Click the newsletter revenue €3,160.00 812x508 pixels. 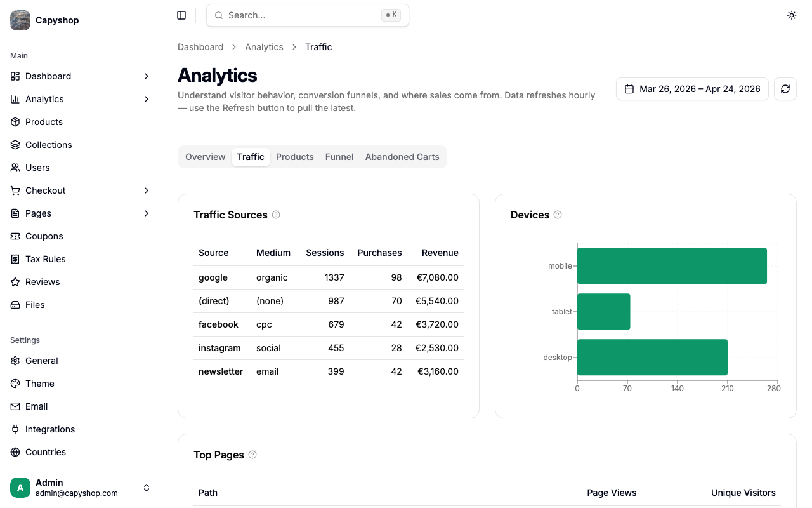[438, 371]
